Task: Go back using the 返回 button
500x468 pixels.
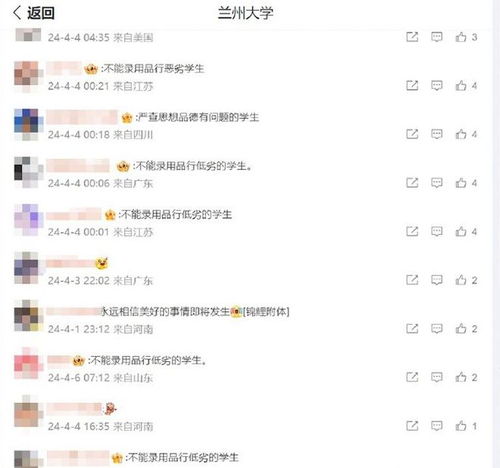Action: pyautogui.click(x=33, y=13)
